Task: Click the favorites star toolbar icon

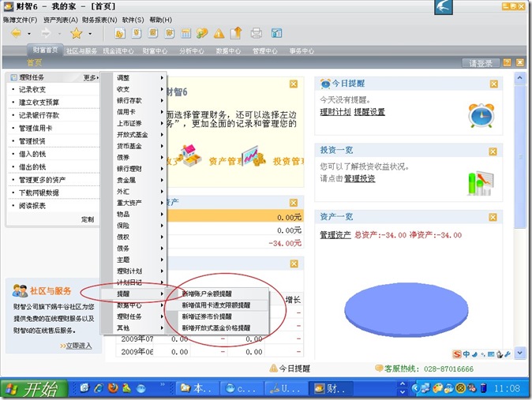Action: pyautogui.click(x=76, y=33)
